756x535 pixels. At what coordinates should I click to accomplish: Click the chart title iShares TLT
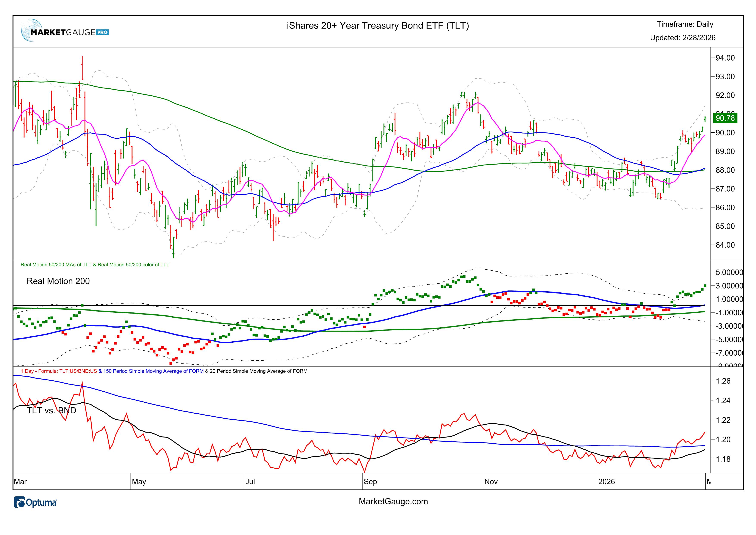[378, 25]
